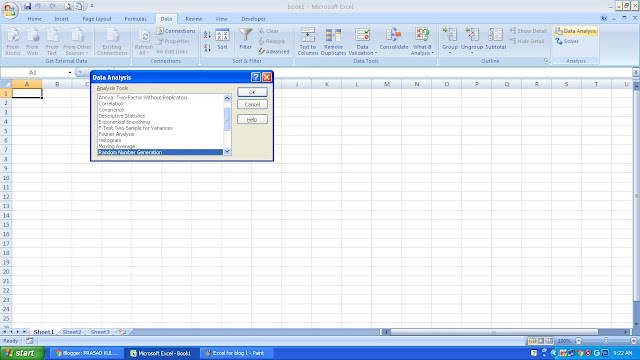The height and width of the screenshot is (360, 640).
Task: Select Fourier Analysis in the list
Action: pos(160,134)
